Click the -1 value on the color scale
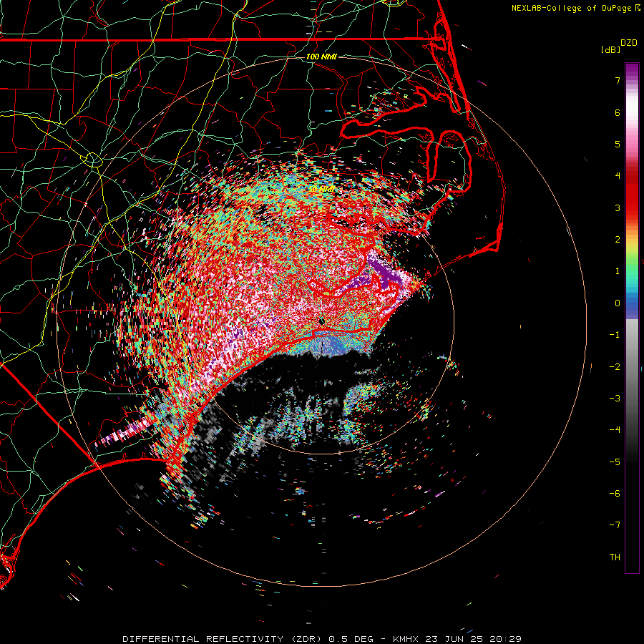Screen dimensions: 644x644 click(615, 335)
